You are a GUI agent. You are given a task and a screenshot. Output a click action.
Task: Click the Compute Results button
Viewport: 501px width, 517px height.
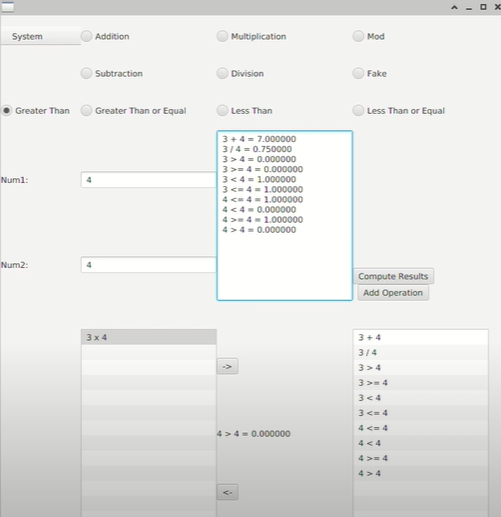393,276
